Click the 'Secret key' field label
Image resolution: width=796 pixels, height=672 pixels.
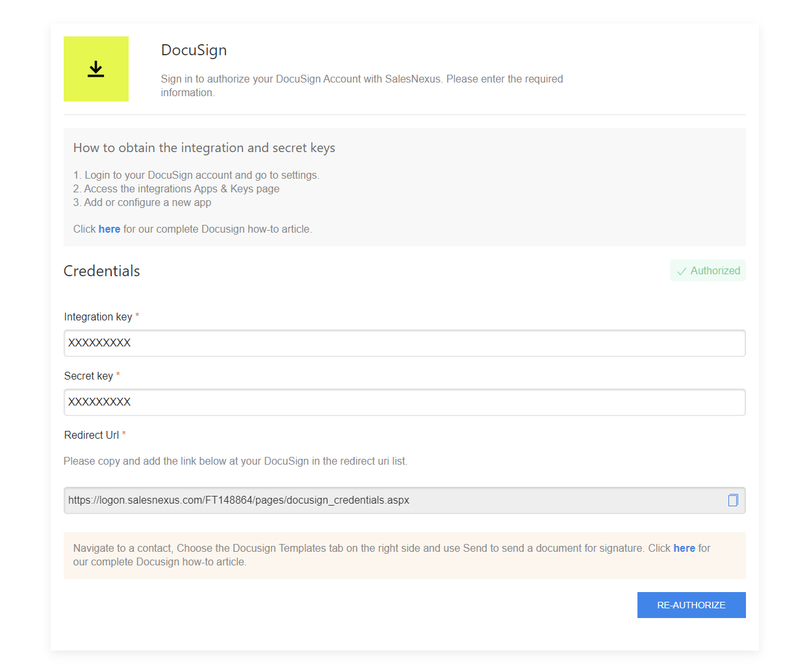click(88, 376)
